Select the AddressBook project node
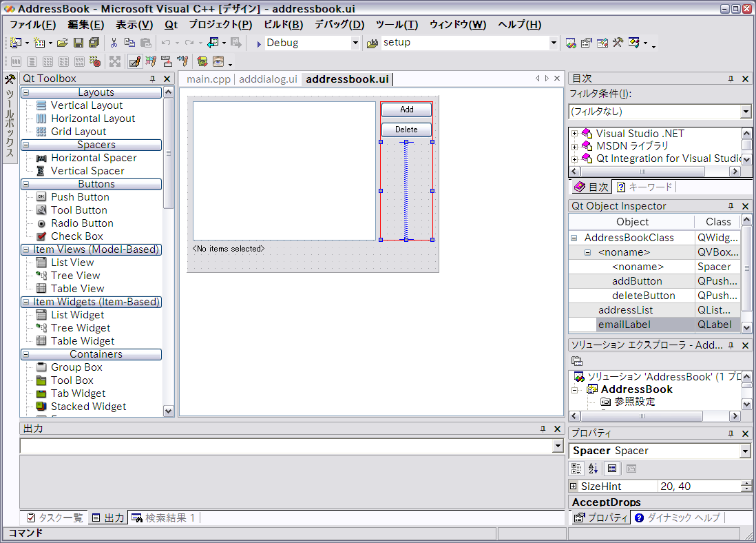The width and height of the screenshot is (756, 543). pos(636,389)
